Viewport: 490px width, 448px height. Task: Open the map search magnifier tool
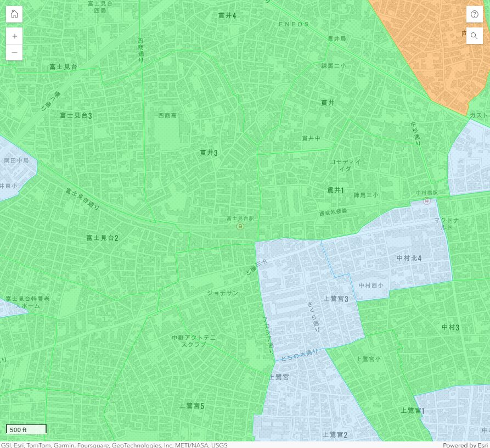(x=475, y=36)
